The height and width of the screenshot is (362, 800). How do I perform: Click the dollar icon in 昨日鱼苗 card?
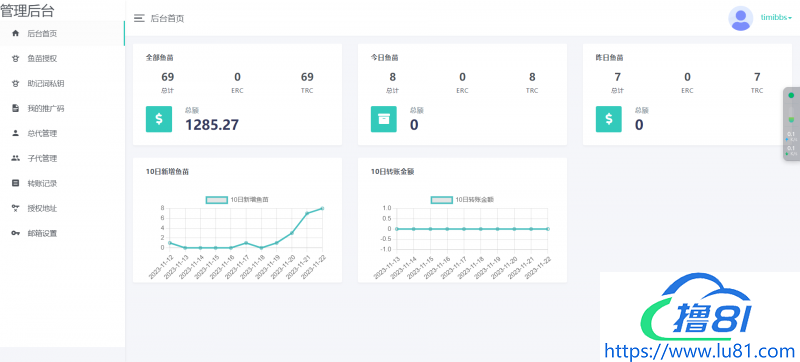(609, 119)
